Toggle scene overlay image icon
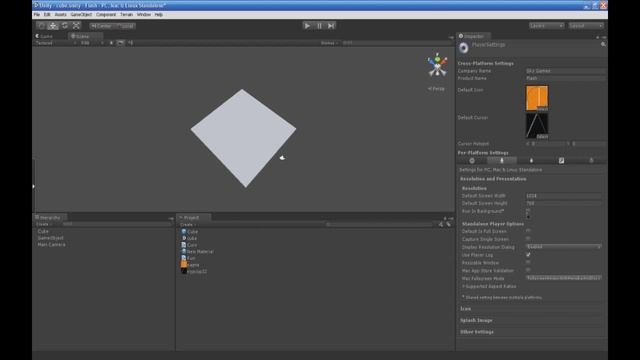The width and height of the screenshot is (640, 360). [x=120, y=43]
